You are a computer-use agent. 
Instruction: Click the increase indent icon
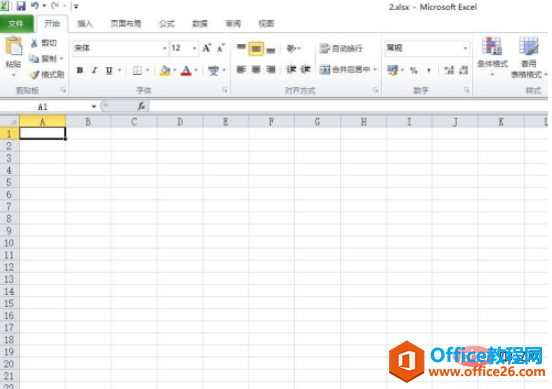point(305,70)
